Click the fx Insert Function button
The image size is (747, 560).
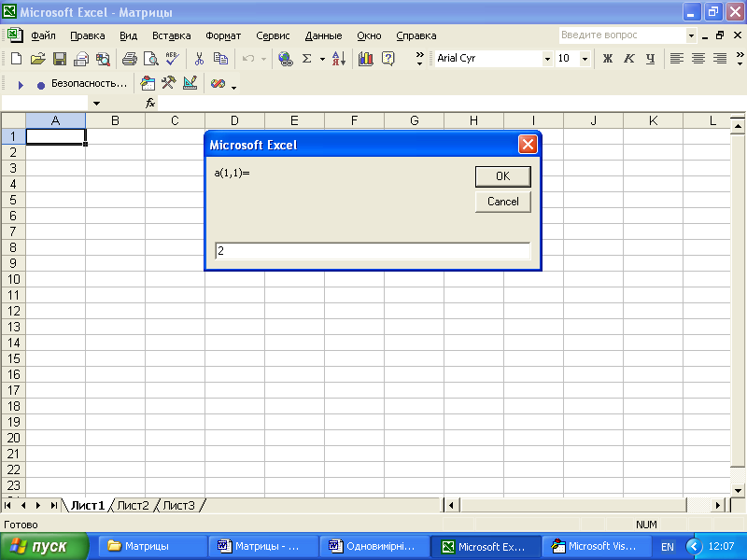pyautogui.click(x=150, y=103)
